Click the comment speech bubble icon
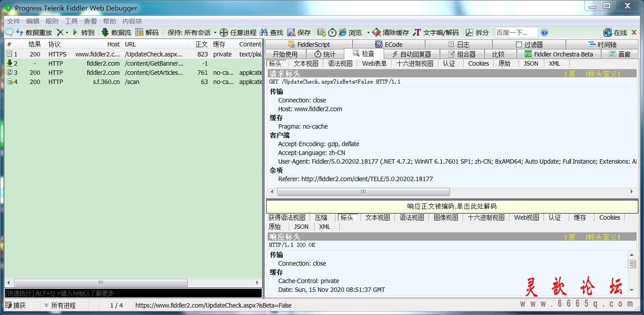 tap(9, 32)
